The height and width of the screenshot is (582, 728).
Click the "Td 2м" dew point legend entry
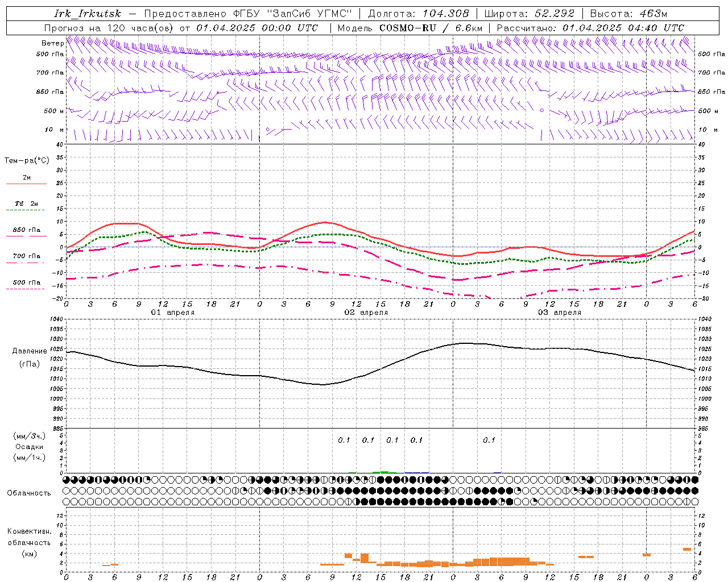(27, 203)
